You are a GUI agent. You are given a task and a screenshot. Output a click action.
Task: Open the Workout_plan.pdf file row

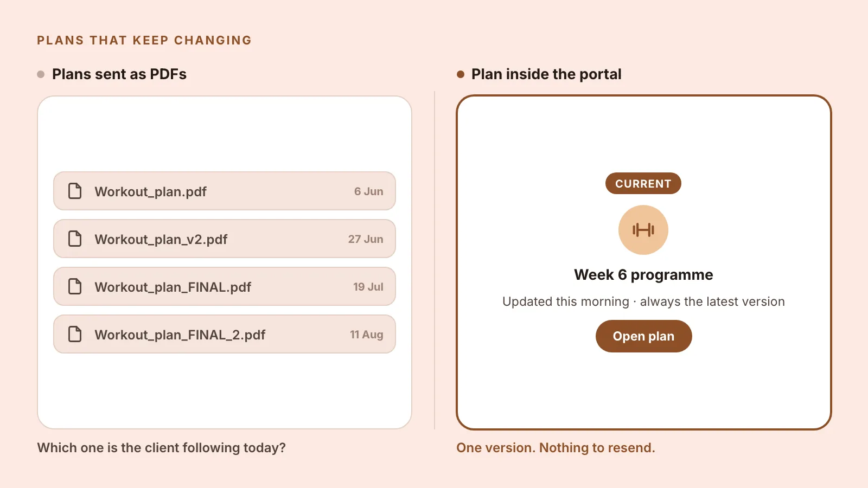pyautogui.click(x=225, y=191)
